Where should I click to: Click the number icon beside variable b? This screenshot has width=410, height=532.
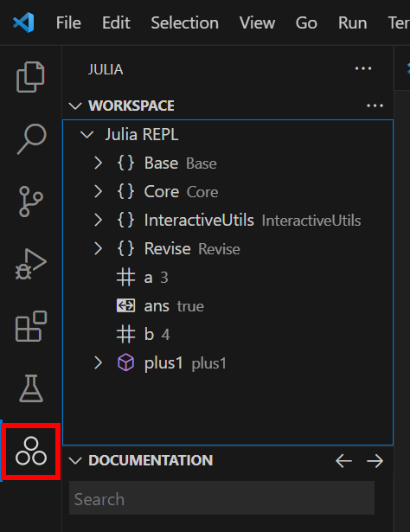(x=125, y=334)
